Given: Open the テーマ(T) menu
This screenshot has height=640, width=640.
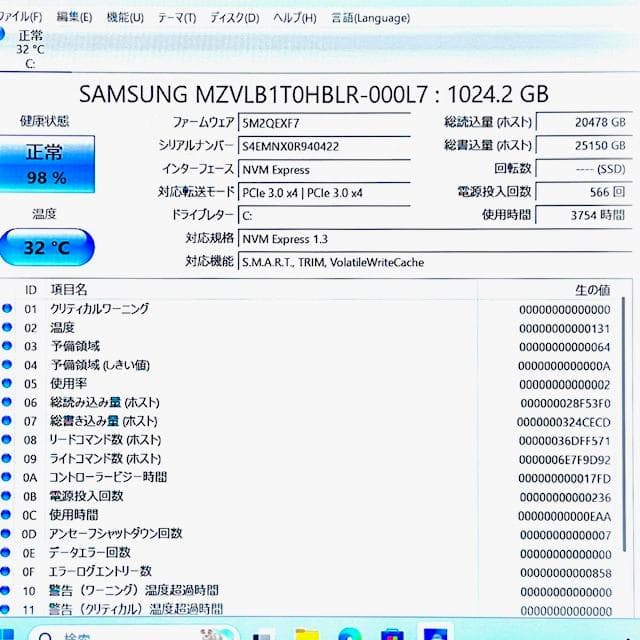Looking at the screenshot, I should click(177, 17).
